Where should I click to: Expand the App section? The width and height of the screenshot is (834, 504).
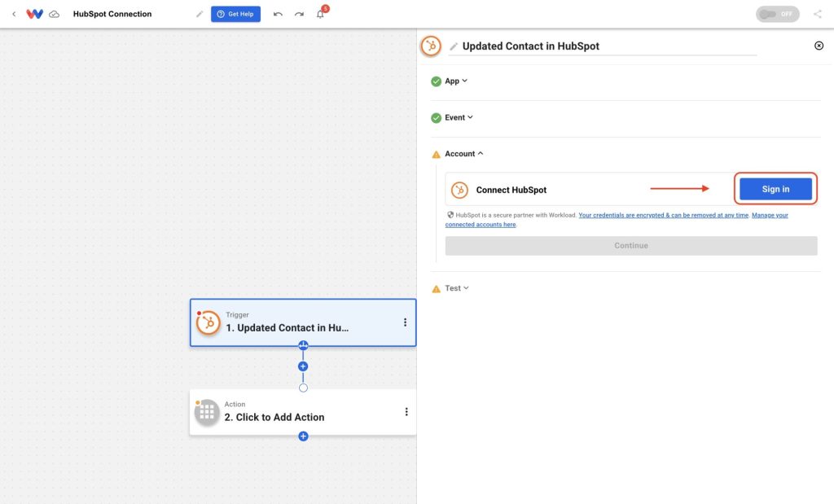pyautogui.click(x=456, y=81)
